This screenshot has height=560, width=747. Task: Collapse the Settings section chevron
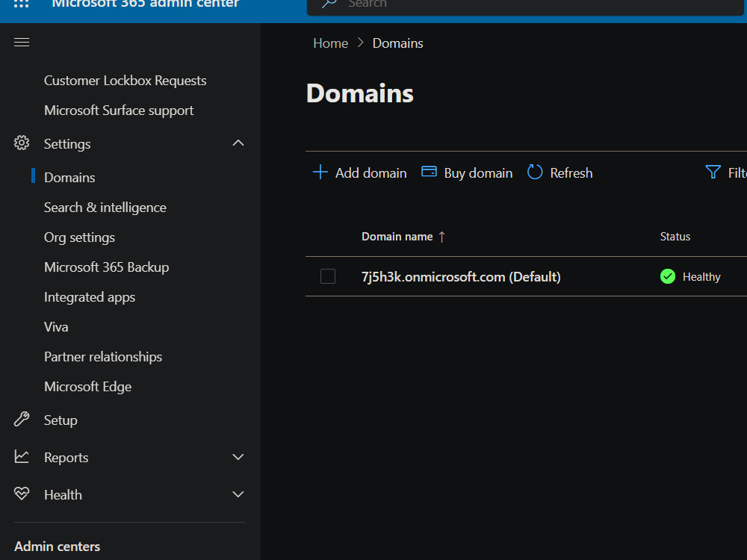[238, 143]
